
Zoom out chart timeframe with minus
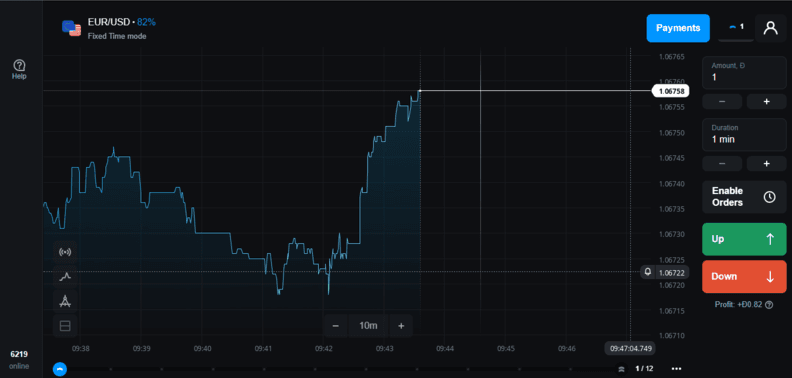(335, 326)
